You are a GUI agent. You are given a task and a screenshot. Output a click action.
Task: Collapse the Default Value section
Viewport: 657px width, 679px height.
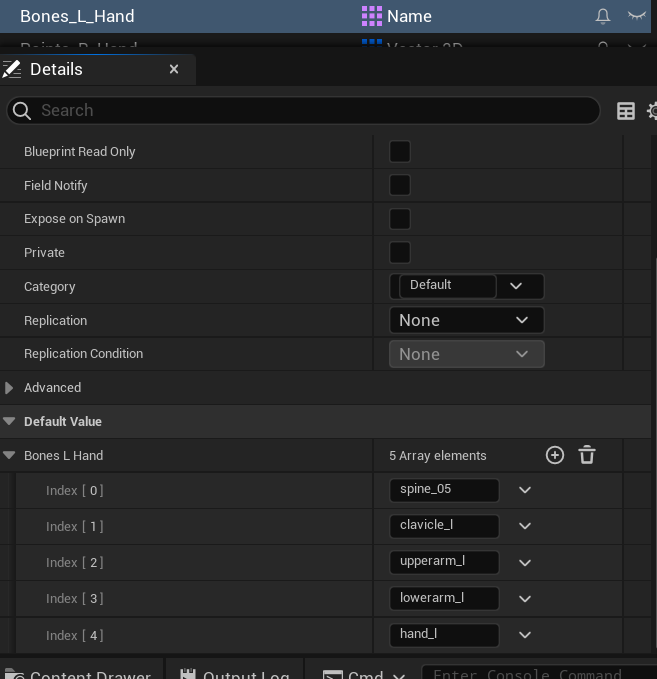click(10, 422)
